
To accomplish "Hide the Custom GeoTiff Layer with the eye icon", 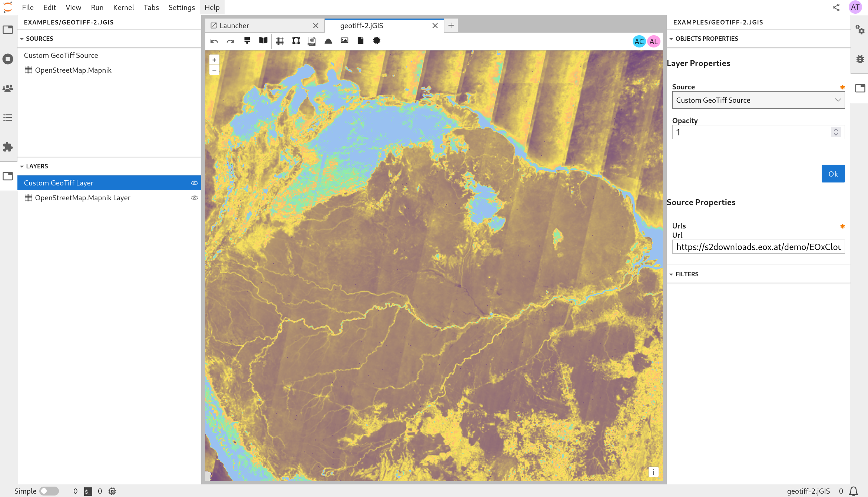I will (x=194, y=183).
